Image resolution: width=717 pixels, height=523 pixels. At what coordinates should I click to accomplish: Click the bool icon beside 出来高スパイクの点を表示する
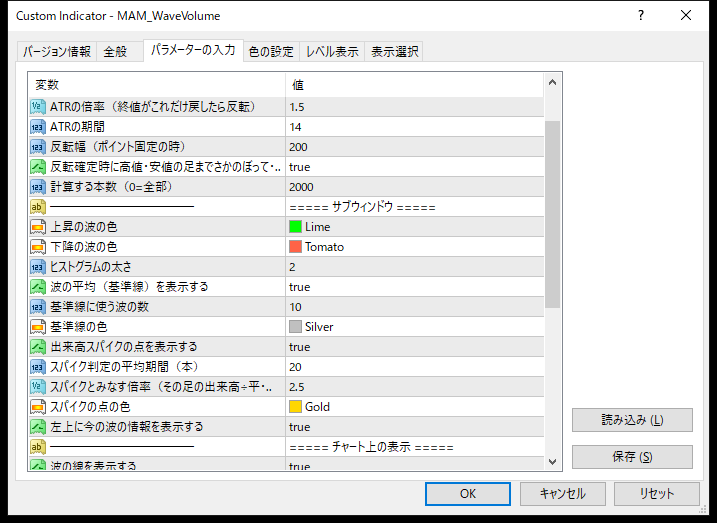(38, 347)
